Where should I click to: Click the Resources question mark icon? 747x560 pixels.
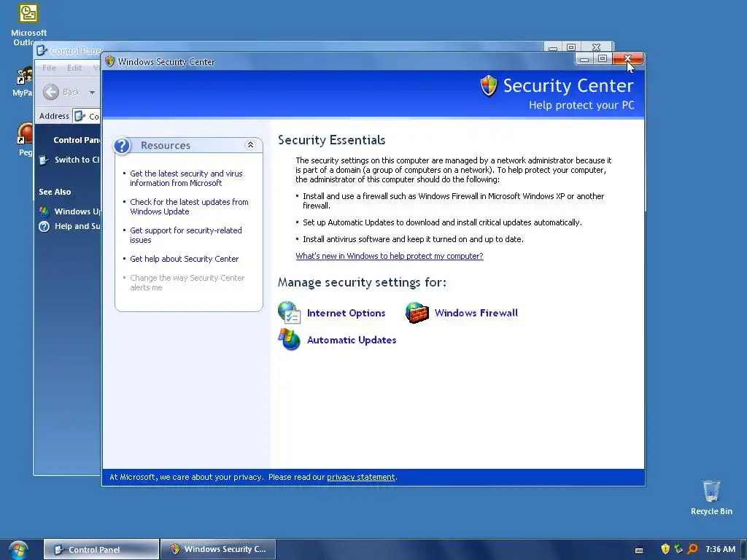coord(122,145)
